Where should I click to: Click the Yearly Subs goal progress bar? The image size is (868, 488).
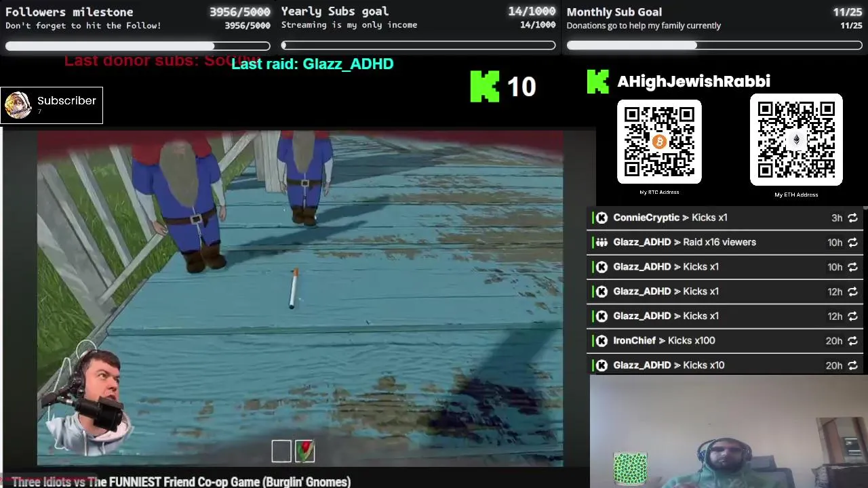(418, 45)
